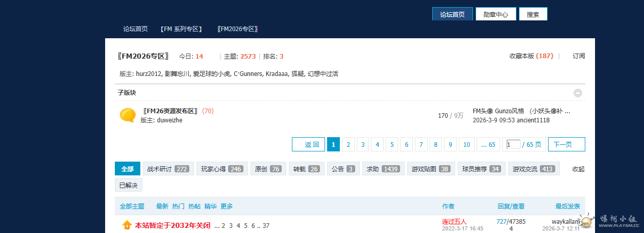The height and width of the screenshot is (233, 644).
Task: Open the 本站暂定于2032年关闭 pinned thread
Action: click(172, 225)
